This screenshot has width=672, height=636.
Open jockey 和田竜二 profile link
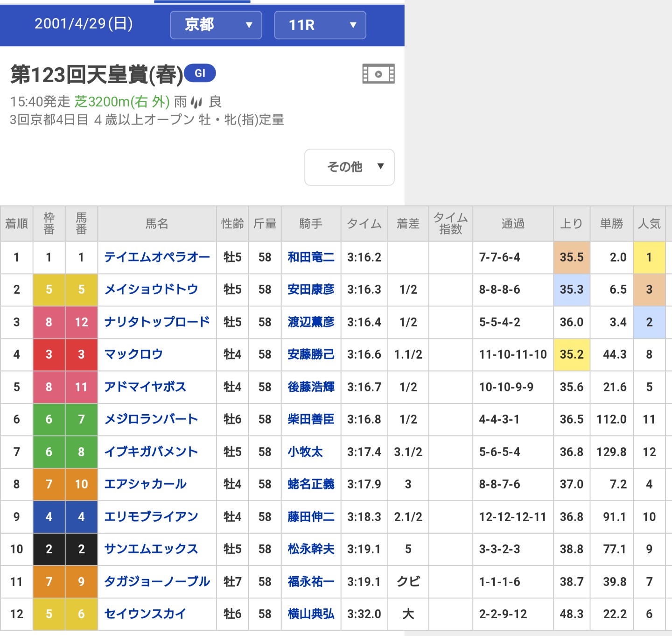311,257
